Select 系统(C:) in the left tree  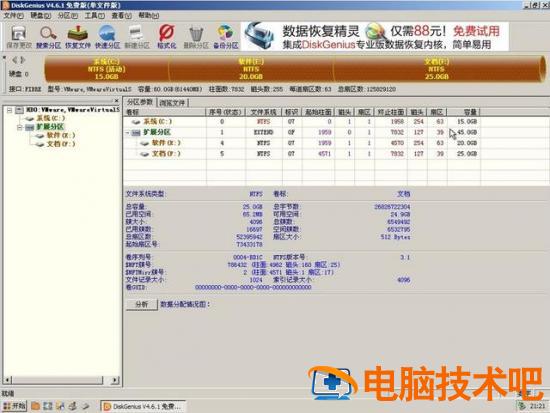51,118
